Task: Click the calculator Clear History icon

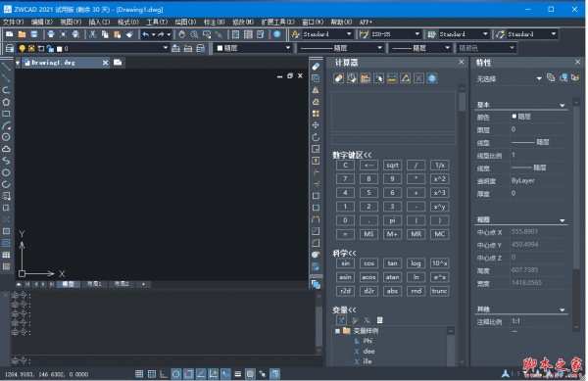Action: [352, 78]
